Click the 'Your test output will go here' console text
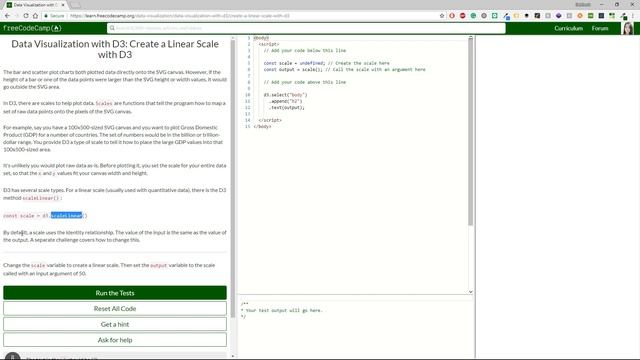 (x=284, y=310)
